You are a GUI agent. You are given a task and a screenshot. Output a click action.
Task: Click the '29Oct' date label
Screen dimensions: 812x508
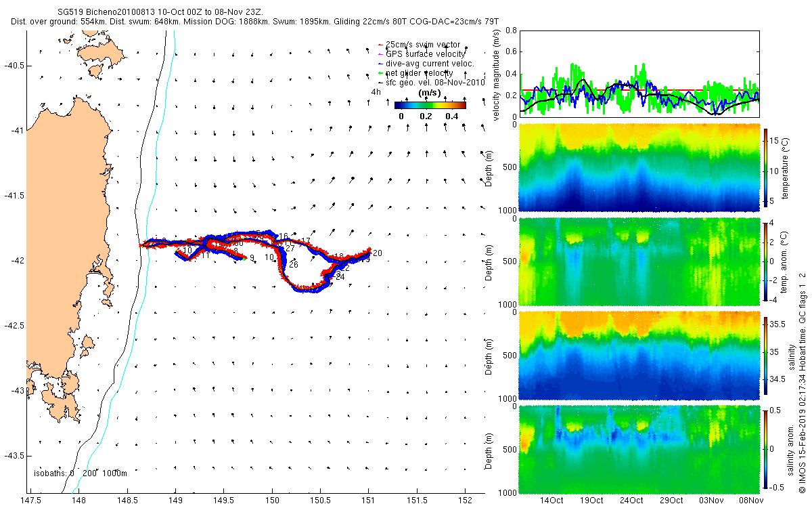(671, 500)
